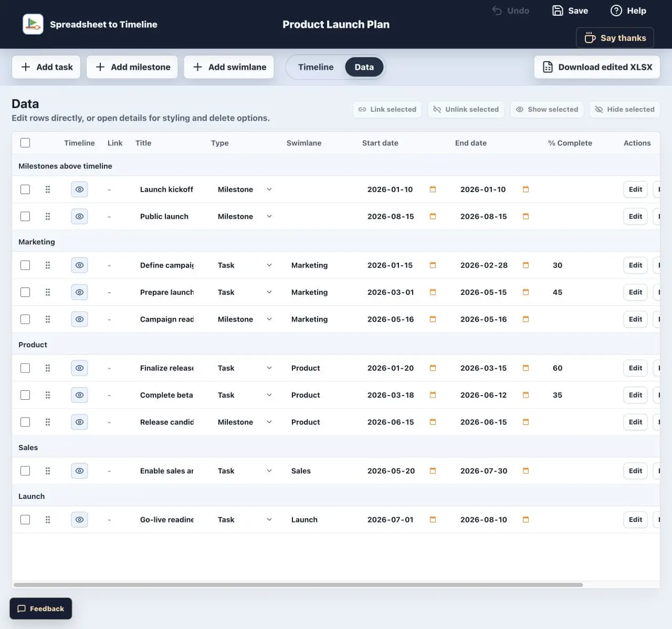Screen dimensions: 672x629
Task: Switch to the Timeline view tab
Action: pyautogui.click(x=316, y=67)
